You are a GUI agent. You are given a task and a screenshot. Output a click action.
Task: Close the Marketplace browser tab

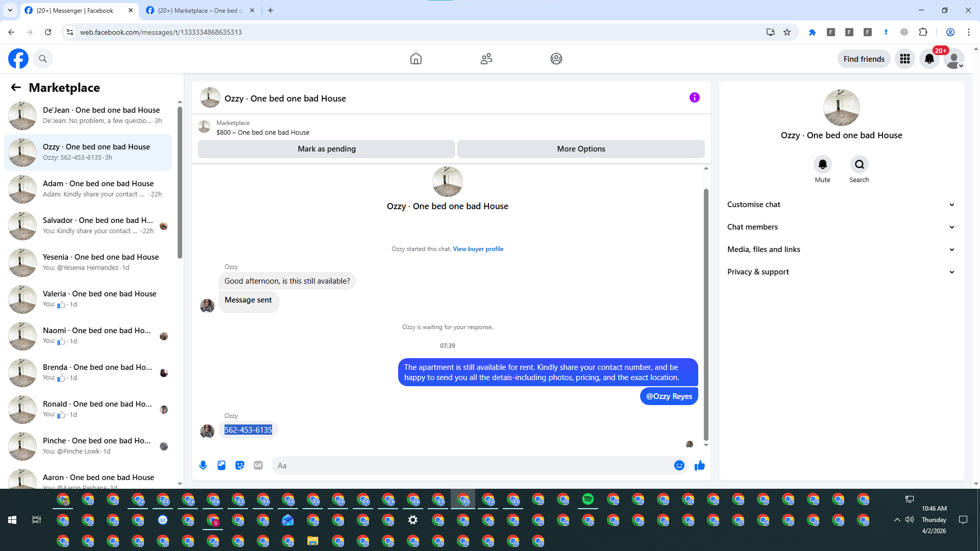[x=252, y=10]
